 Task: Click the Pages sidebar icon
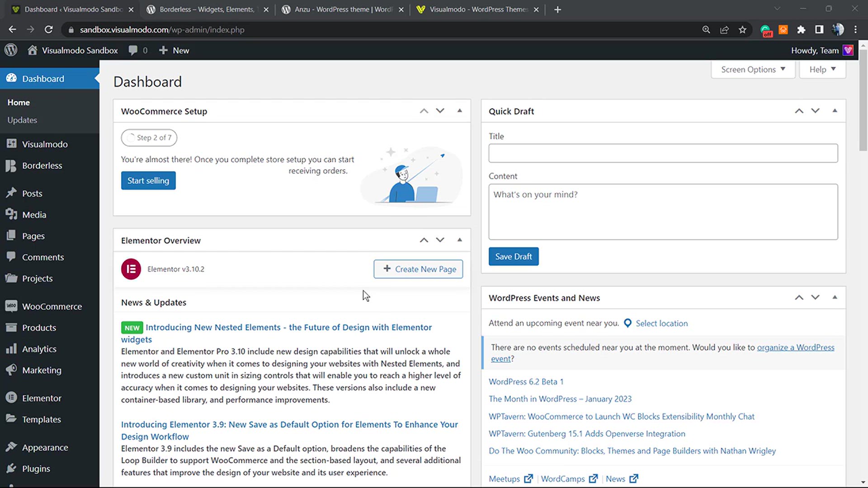point(11,235)
